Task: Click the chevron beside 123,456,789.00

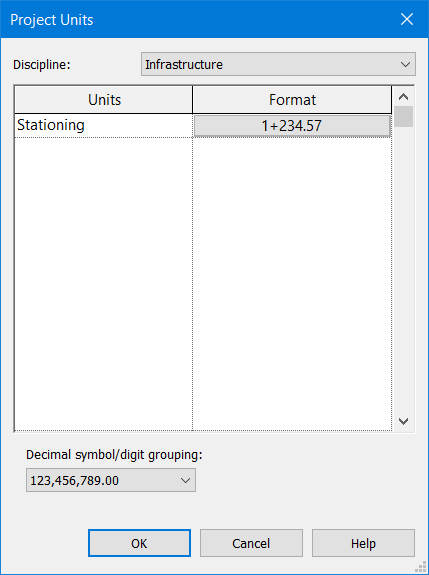Action: click(186, 480)
